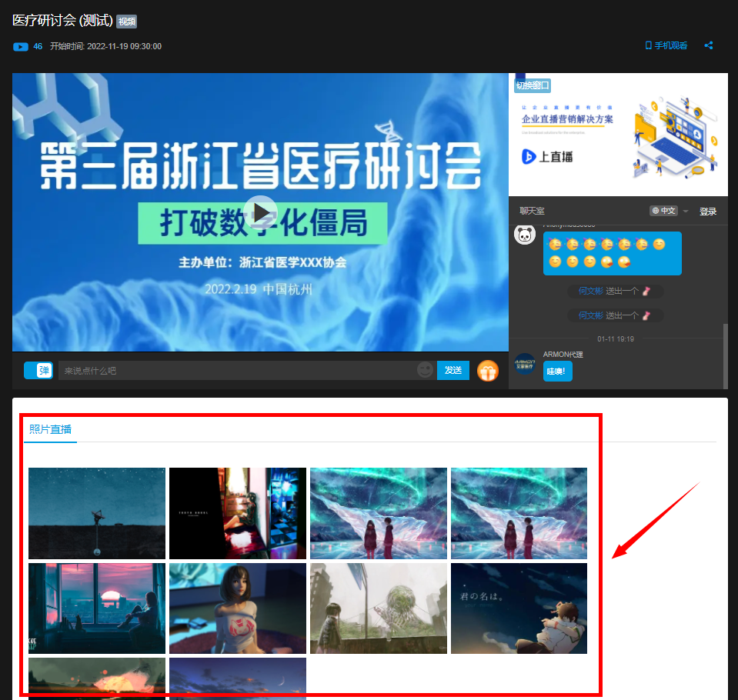This screenshot has height=700, width=738.
Task: Open the night sky telescope photo
Action: pos(97,513)
